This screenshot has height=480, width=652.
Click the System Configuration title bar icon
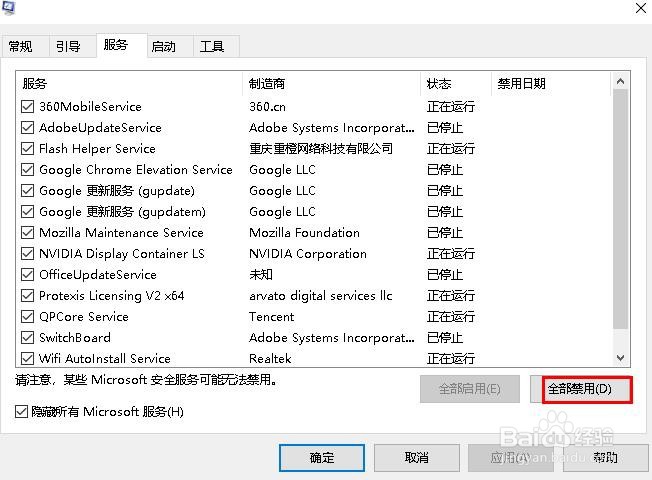[8, 7]
